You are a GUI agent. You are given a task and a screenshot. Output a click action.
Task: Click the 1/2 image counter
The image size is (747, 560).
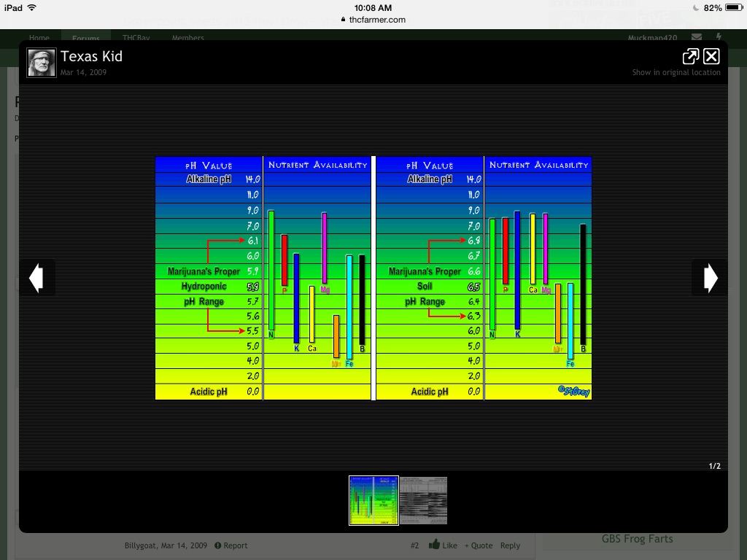tap(715, 466)
